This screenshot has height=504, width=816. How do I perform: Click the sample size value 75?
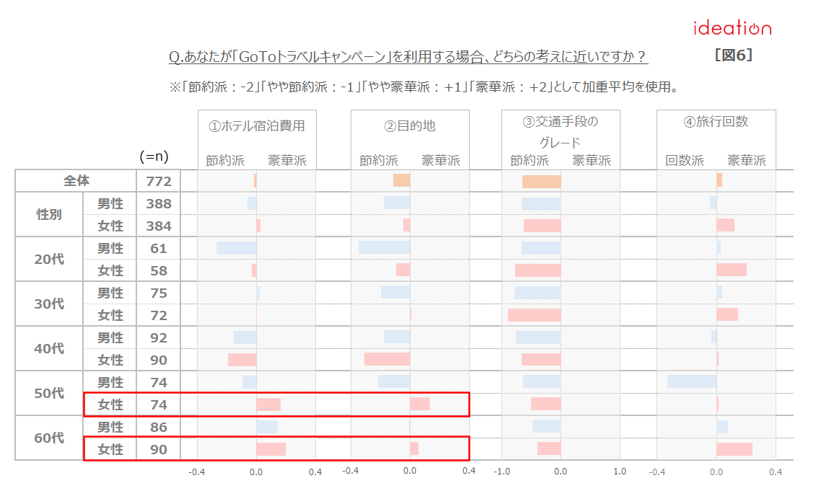[158, 293]
